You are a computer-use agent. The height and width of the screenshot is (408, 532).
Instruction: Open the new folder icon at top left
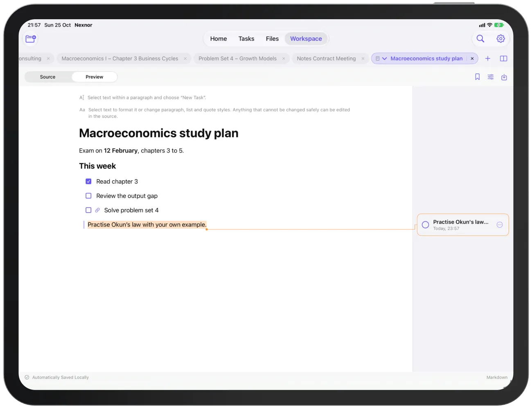[x=31, y=39]
